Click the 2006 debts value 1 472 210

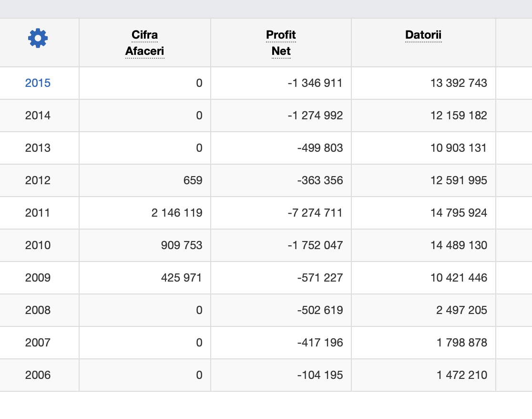(x=461, y=375)
